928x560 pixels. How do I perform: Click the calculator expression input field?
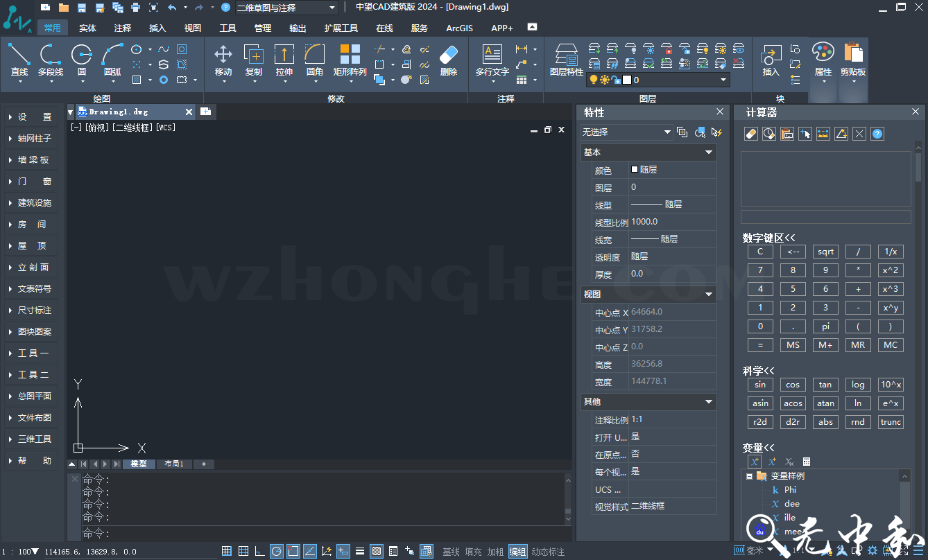tap(825, 216)
